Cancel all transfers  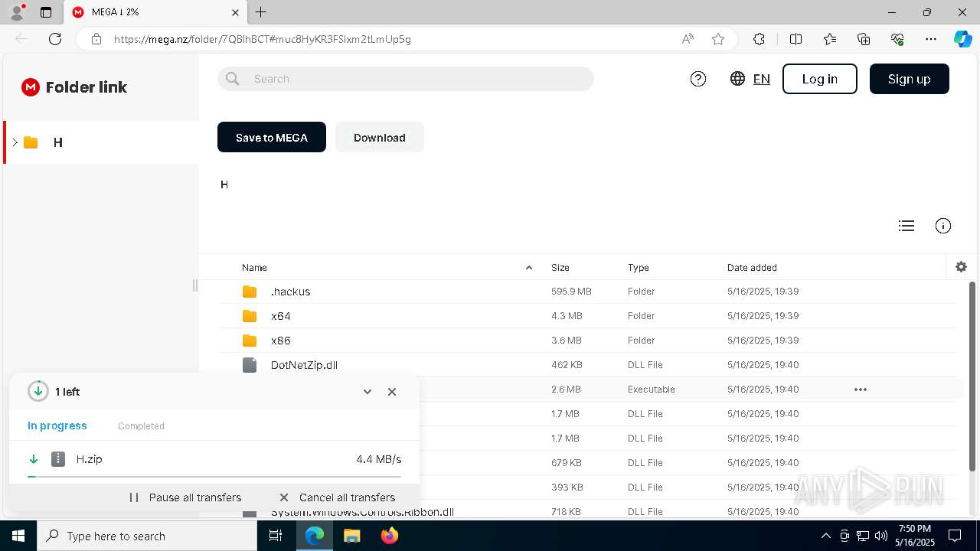click(x=338, y=497)
